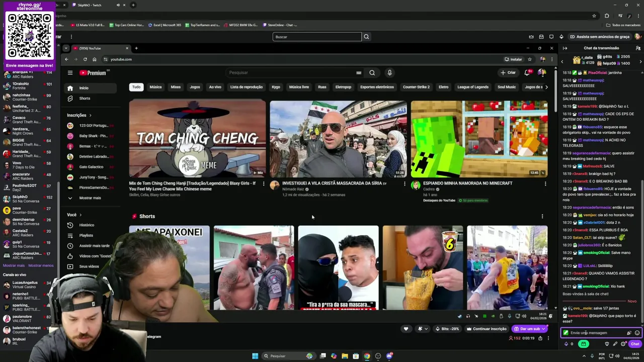Go to browser home in YouTube window
Viewport: 644px width, 362px height.
(x=94, y=59)
